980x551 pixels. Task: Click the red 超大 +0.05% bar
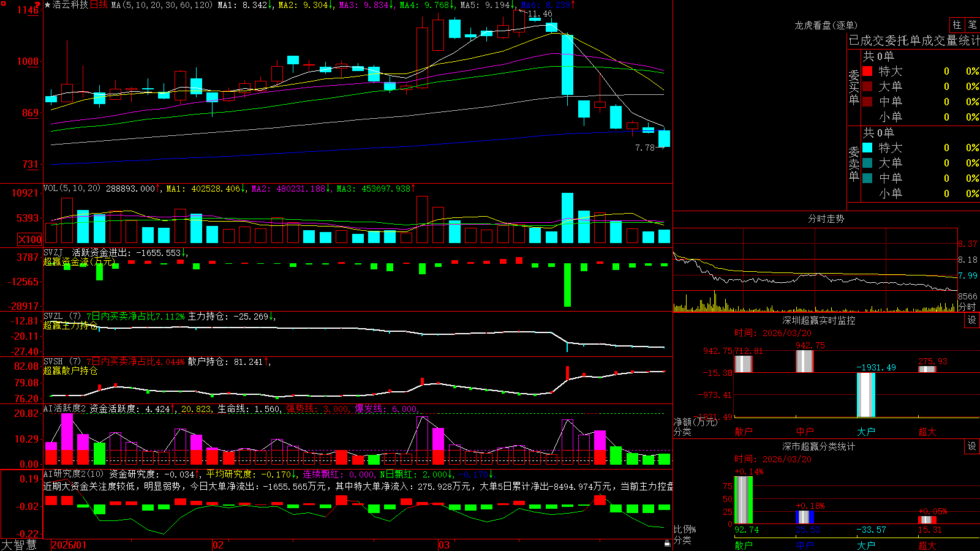(927, 520)
